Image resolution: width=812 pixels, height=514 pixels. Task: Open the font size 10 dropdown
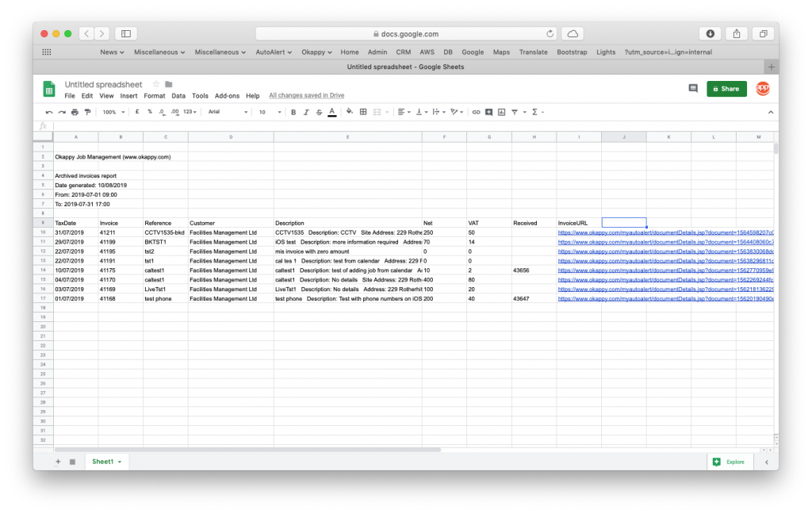pos(270,112)
